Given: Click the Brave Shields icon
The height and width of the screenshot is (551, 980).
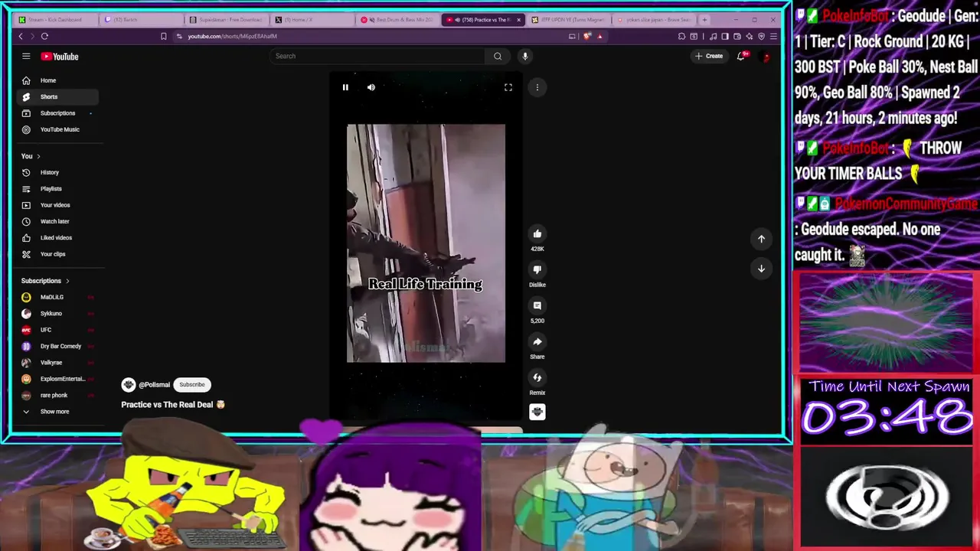Looking at the screenshot, I should tap(587, 36).
